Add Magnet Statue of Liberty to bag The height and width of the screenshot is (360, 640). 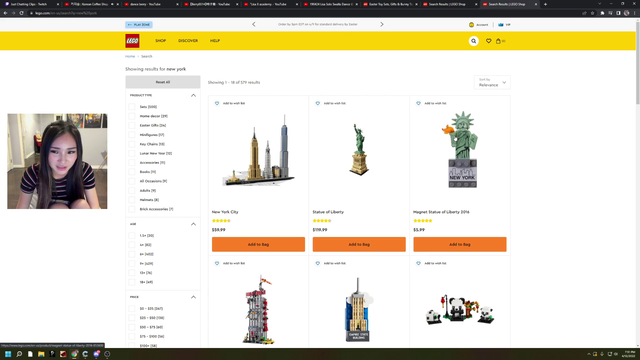pyautogui.click(x=460, y=244)
